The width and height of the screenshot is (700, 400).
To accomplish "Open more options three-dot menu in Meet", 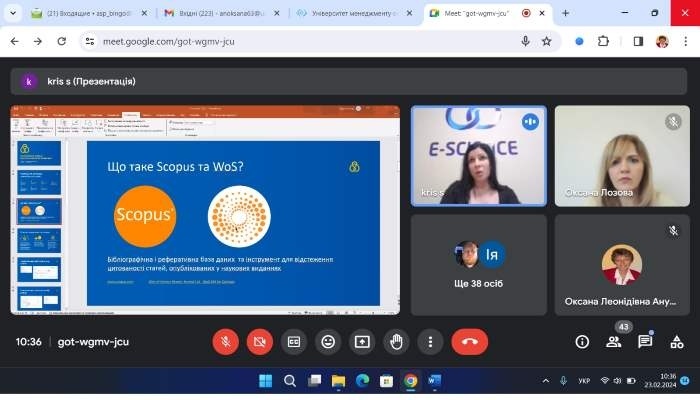I will [x=430, y=341].
